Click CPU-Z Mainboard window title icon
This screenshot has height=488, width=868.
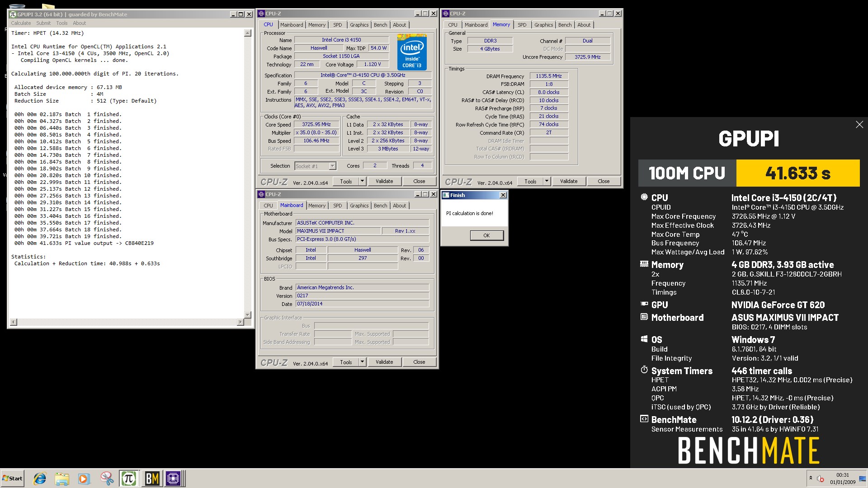(261, 194)
